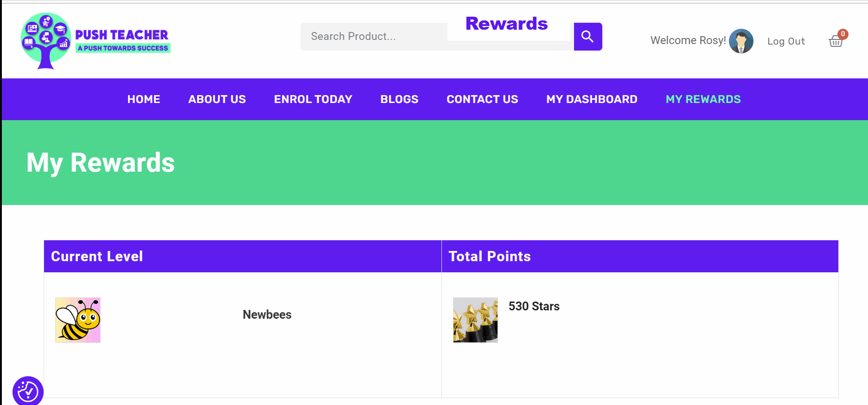Click the Newbees bee level badge
The height and width of the screenshot is (405, 868).
77,320
